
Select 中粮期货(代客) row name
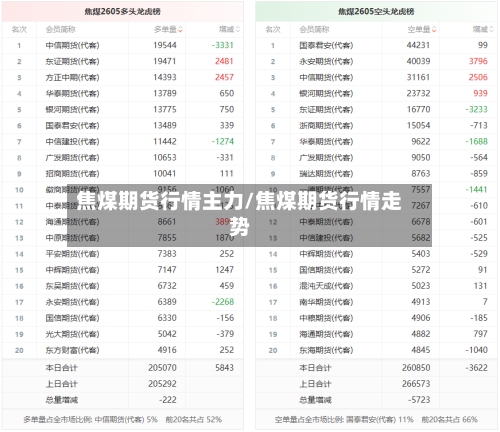click(326, 318)
